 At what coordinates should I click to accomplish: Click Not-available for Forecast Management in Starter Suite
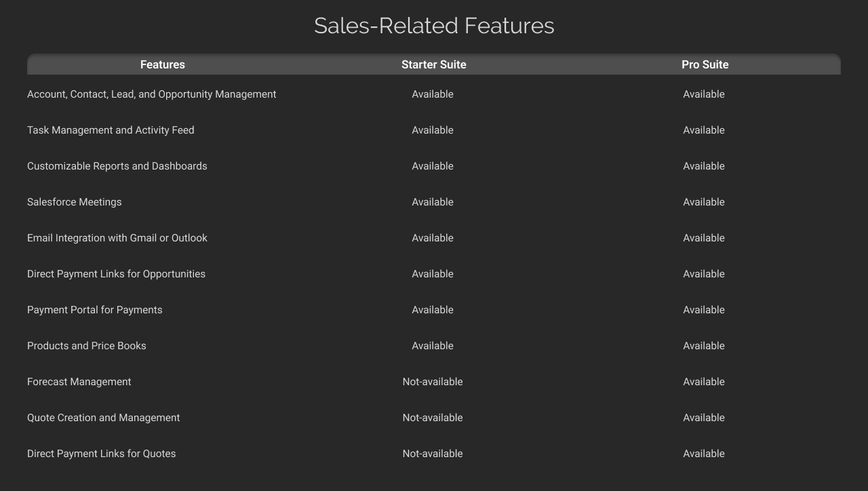(x=433, y=382)
